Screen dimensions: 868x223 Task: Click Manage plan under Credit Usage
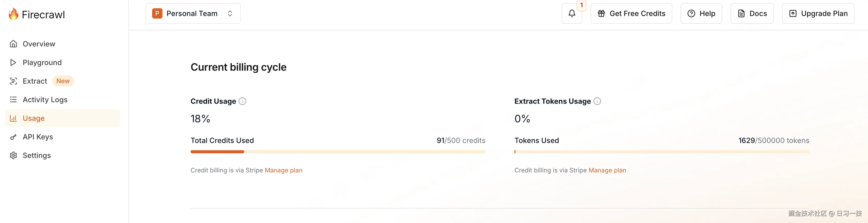click(283, 170)
